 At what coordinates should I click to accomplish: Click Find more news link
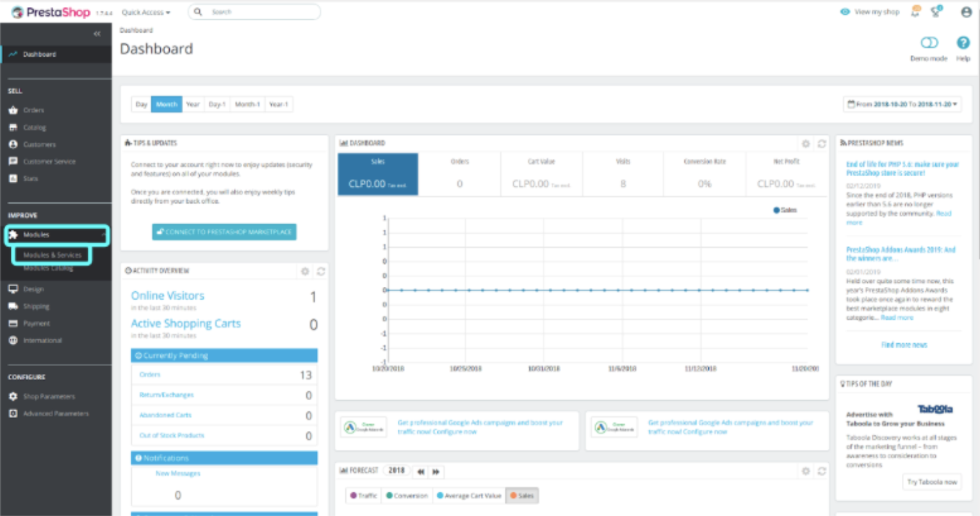(904, 345)
